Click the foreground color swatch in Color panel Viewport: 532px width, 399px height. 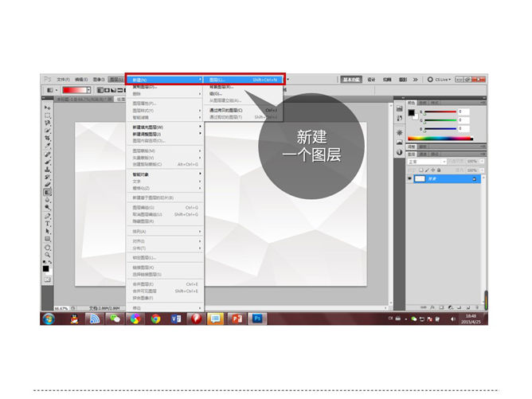tap(412, 112)
